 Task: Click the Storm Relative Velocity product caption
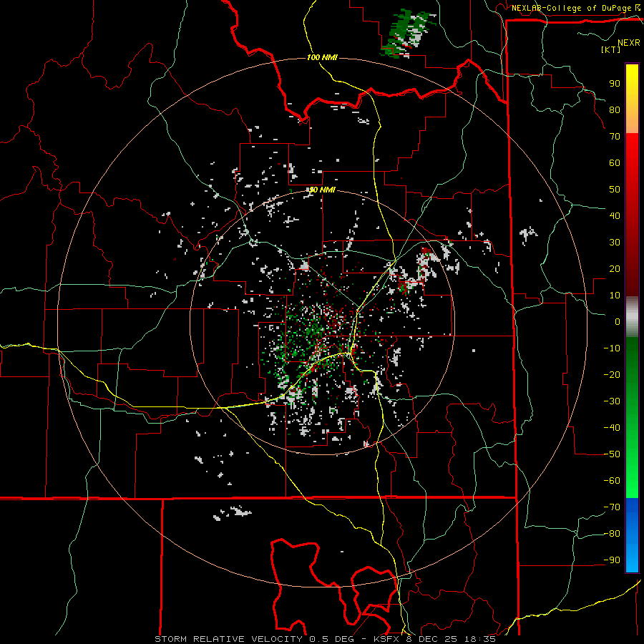tap(326, 639)
